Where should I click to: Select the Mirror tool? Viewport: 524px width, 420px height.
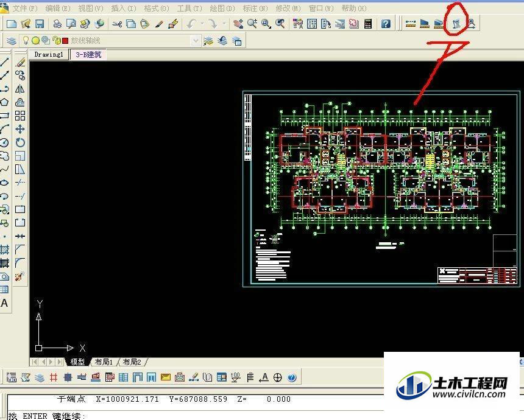[20, 89]
